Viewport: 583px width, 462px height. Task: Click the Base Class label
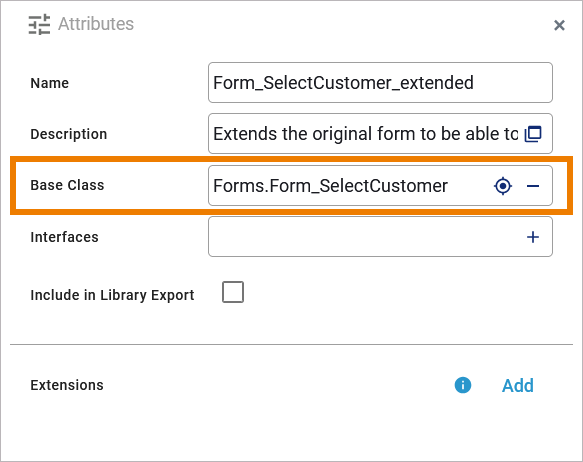67,185
